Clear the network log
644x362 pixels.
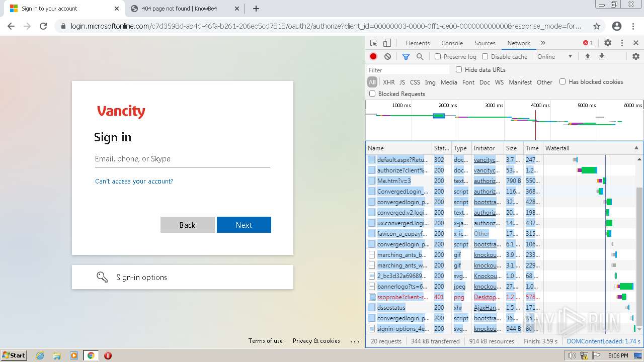[387, 57]
